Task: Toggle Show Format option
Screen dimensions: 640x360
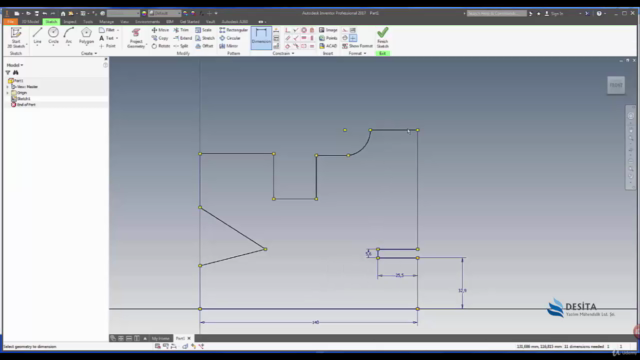Action: [x=357, y=46]
